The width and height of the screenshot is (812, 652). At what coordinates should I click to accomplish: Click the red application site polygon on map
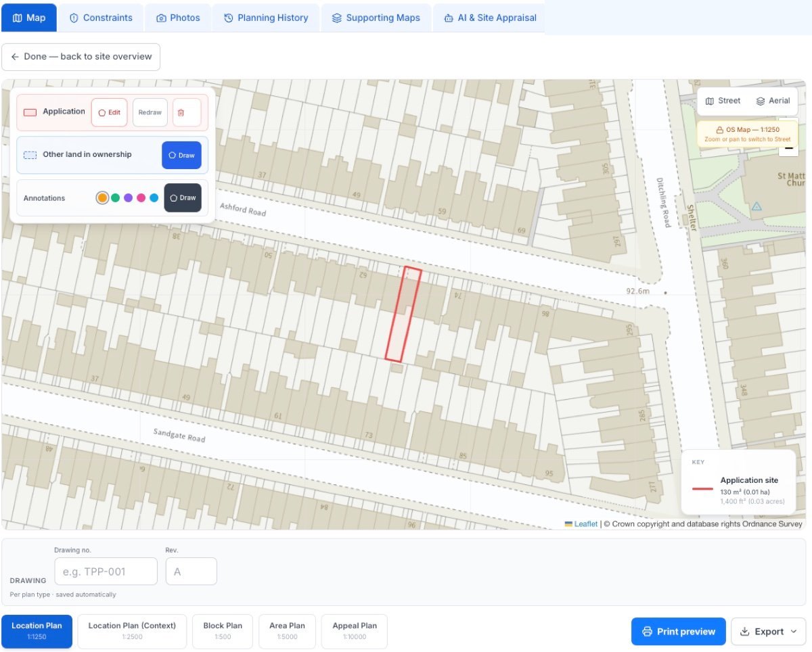point(403,315)
